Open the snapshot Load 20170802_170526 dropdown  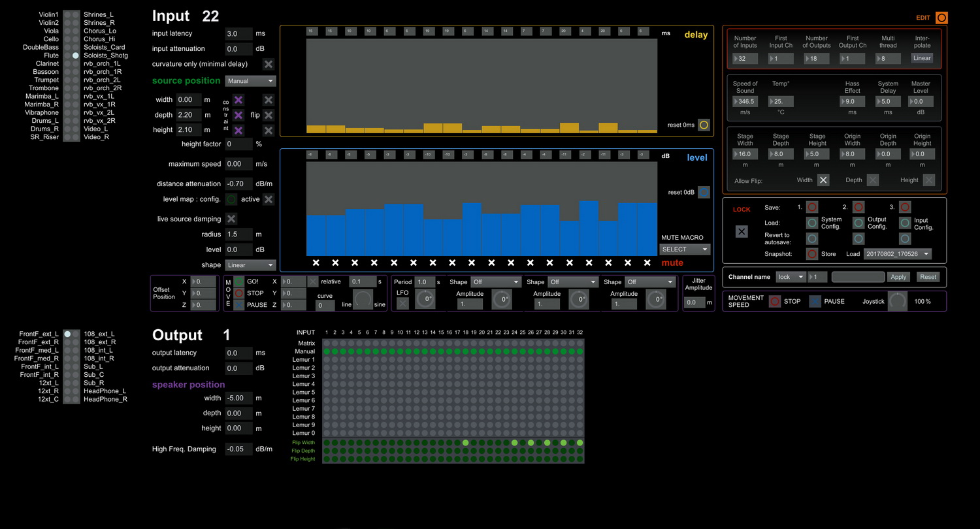point(898,254)
